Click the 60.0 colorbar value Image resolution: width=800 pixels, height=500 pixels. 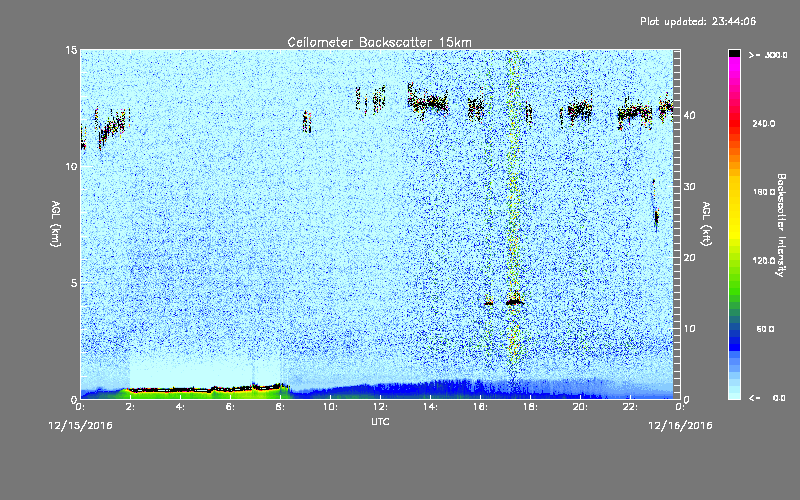click(x=765, y=330)
